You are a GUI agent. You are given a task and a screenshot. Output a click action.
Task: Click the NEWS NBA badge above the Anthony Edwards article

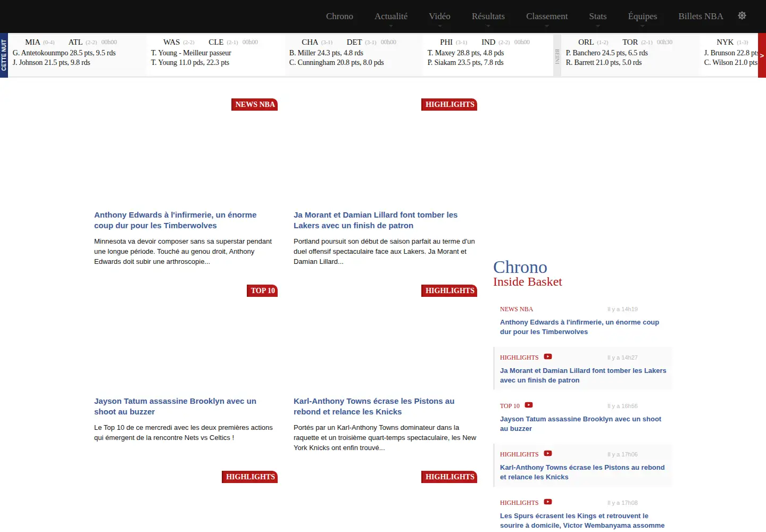pyautogui.click(x=255, y=104)
